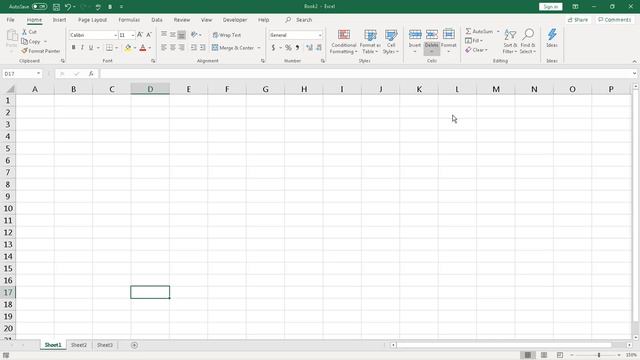The width and height of the screenshot is (640, 360).
Task: Apply Accounting dollar format
Action: pos(273,48)
